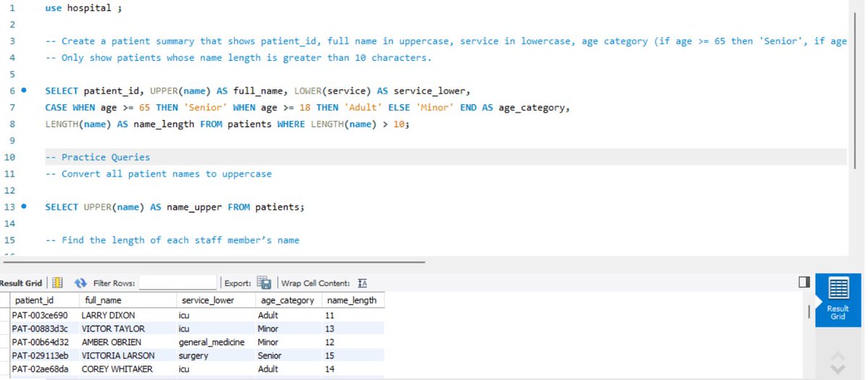868x380 pixels.
Task: Select the cell PAT-003ce690
Action: click(44, 316)
